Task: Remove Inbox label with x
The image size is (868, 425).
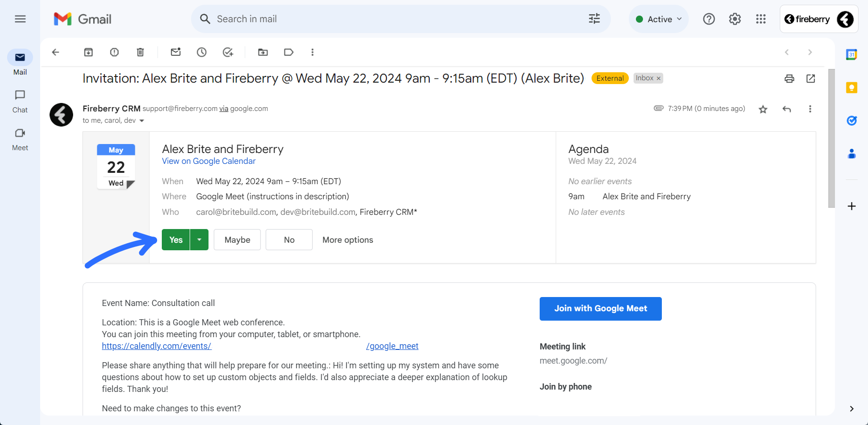Action: coord(659,78)
